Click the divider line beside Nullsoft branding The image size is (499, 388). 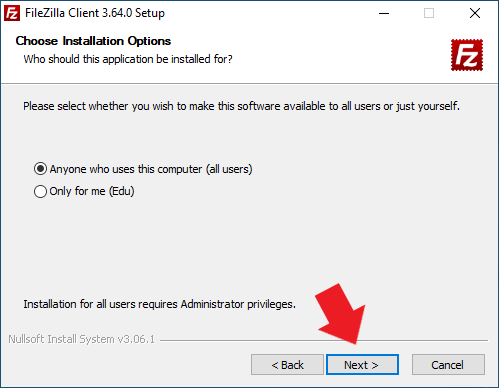[324, 340]
